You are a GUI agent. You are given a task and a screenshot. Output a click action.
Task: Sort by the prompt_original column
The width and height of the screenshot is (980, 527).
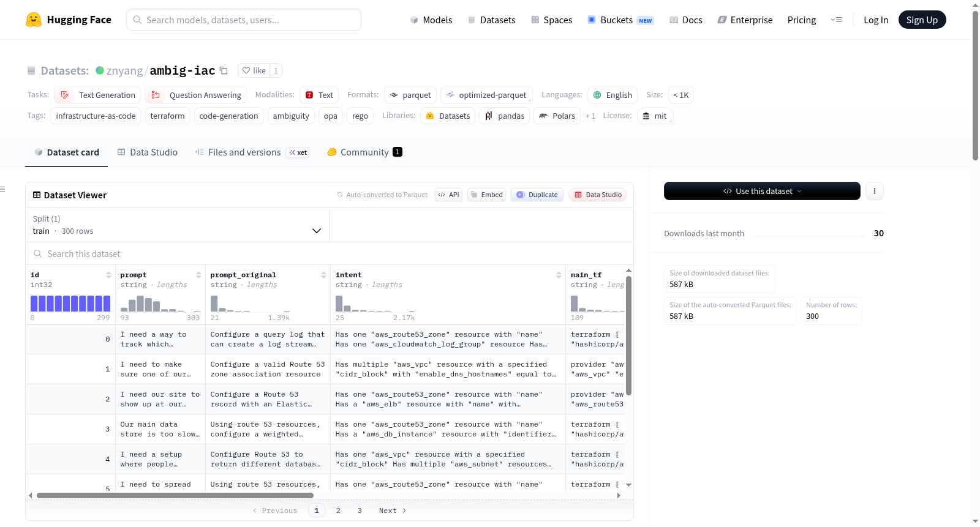[323, 275]
